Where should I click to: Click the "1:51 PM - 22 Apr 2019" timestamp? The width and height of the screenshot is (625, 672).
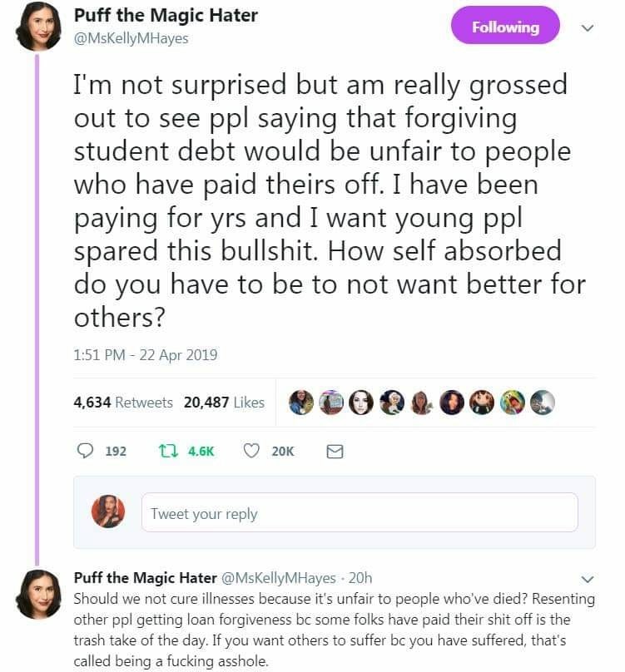pyautogui.click(x=146, y=354)
